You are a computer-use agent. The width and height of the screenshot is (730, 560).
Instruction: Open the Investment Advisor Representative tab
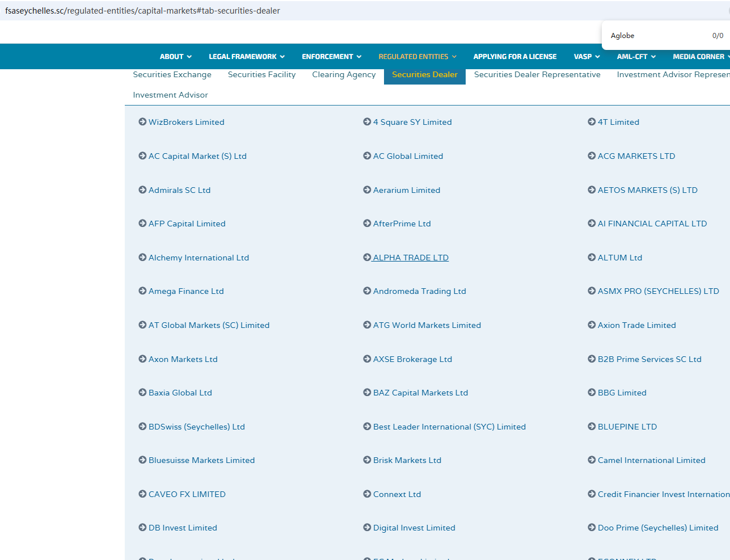[673, 74]
